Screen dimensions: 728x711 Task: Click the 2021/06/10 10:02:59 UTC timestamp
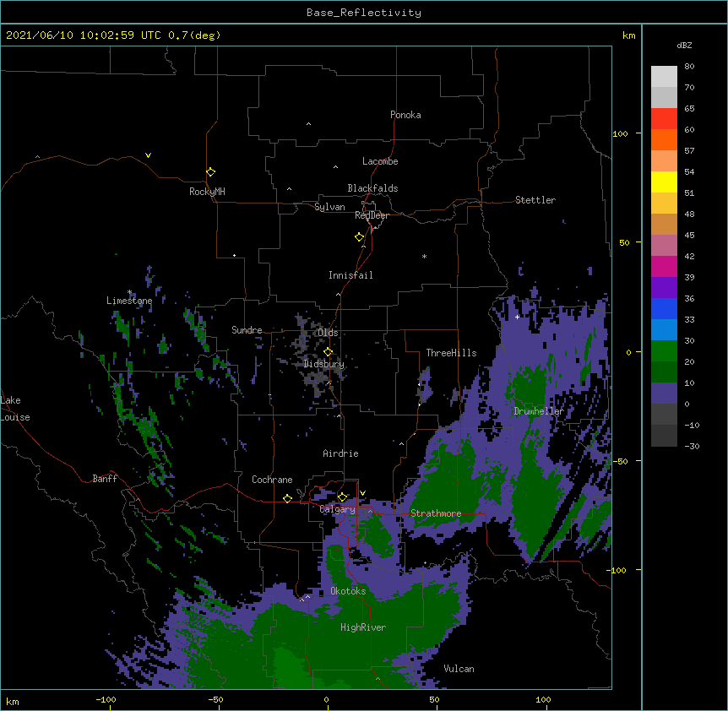[83, 35]
